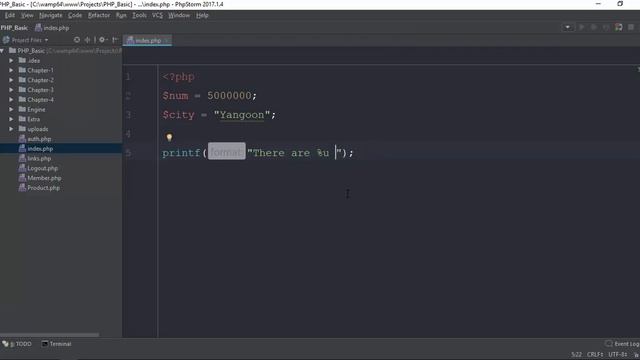Click the Debug icon in top toolbar
The image size is (640, 360).
594,27
